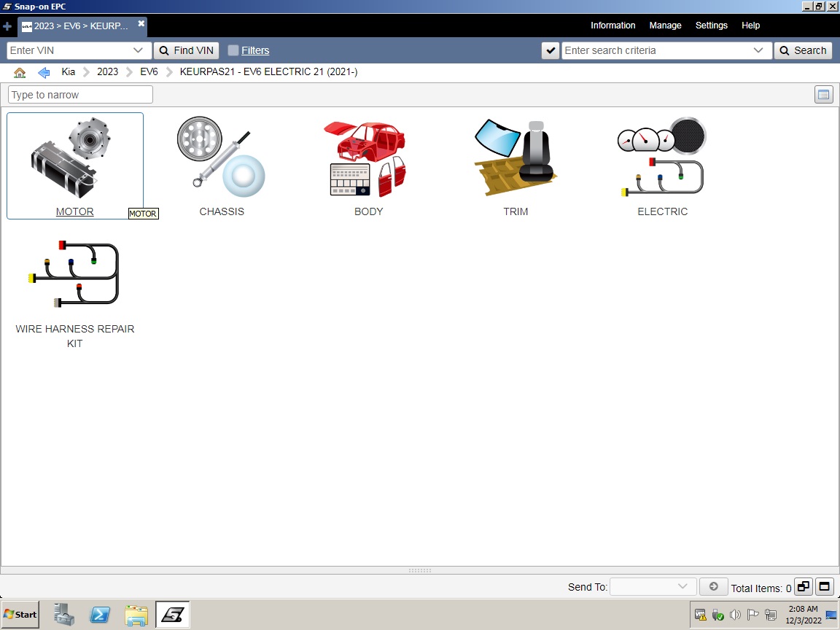840x630 pixels.
Task: Click KEURPAS21 - EV6 ELECTRIC 21 breadcrumb
Action: 268,71
